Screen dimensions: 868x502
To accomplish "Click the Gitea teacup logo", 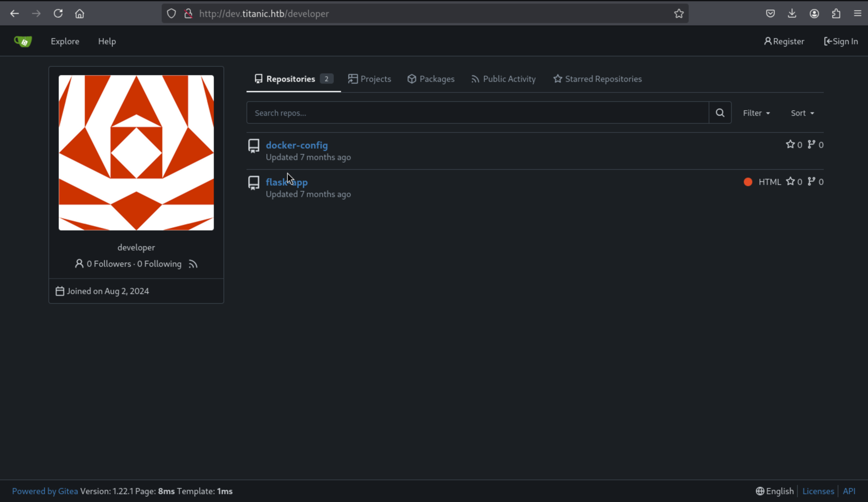I will point(23,41).
